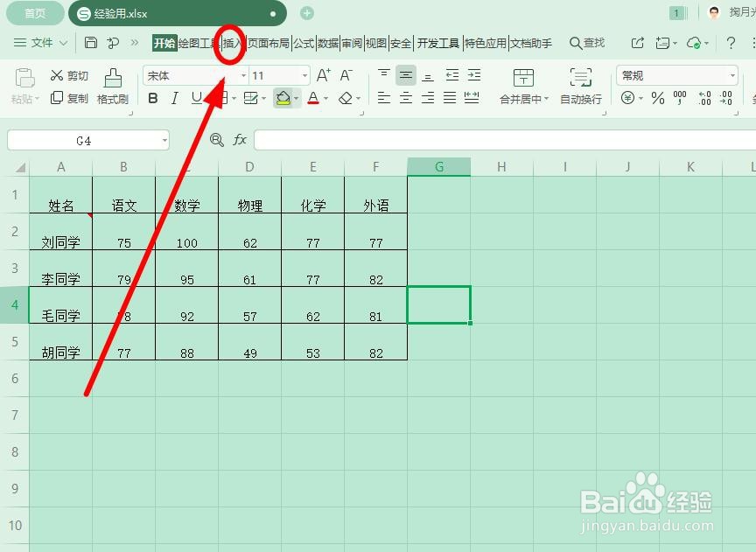
Task: Click the eraser clear-format icon
Action: click(x=346, y=98)
